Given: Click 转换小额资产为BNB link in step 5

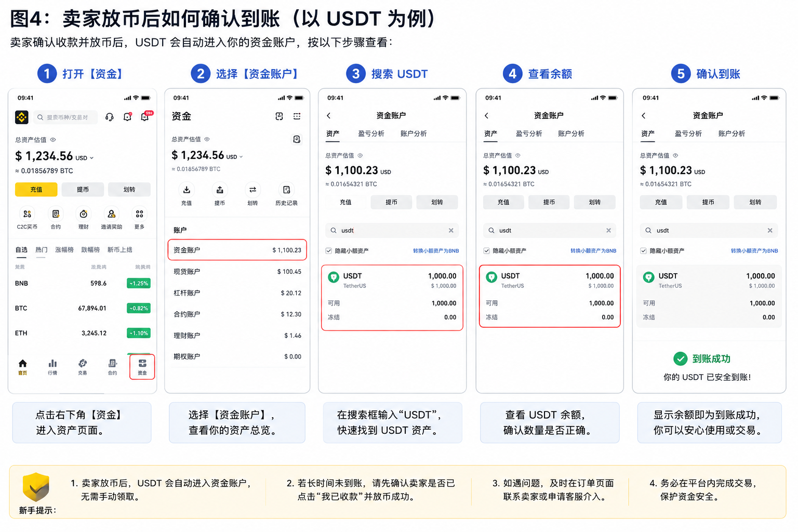Looking at the screenshot, I should (754, 251).
